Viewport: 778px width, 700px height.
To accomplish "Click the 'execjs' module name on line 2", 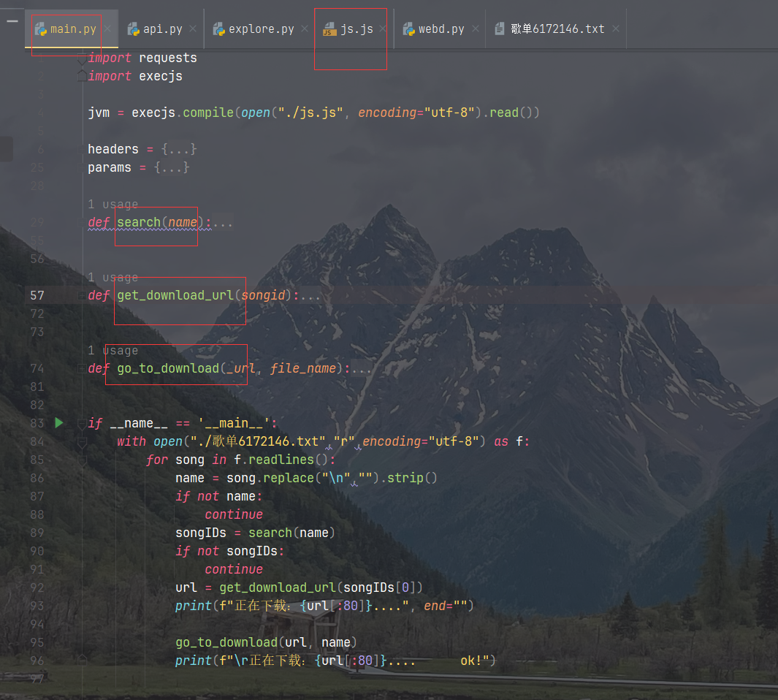I will [161, 76].
